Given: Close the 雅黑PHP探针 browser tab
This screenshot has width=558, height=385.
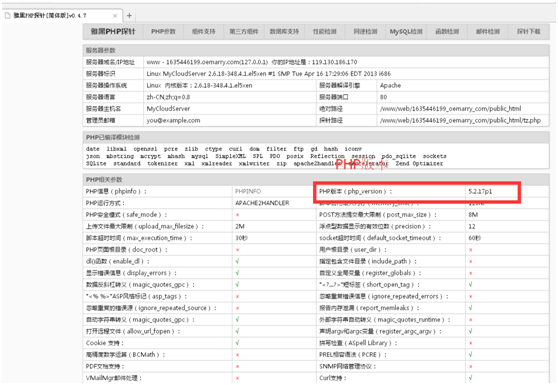Looking at the screenshot, I should click(115, 16).
